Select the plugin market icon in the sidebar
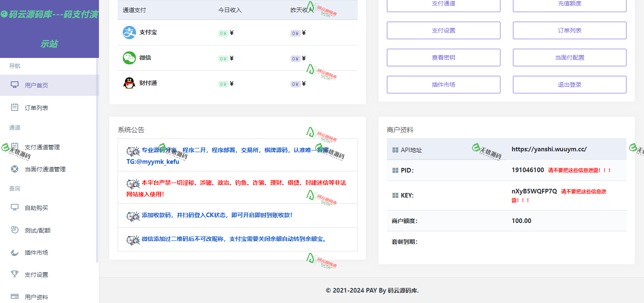This screenshot has height=303, width=644. tap(15, 252)
